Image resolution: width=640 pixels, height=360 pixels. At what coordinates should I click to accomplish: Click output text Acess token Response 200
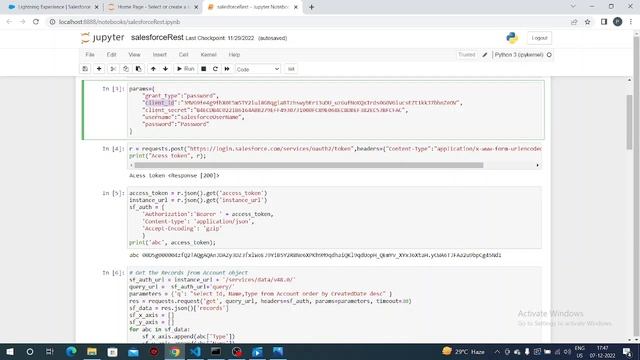[174, 176]
